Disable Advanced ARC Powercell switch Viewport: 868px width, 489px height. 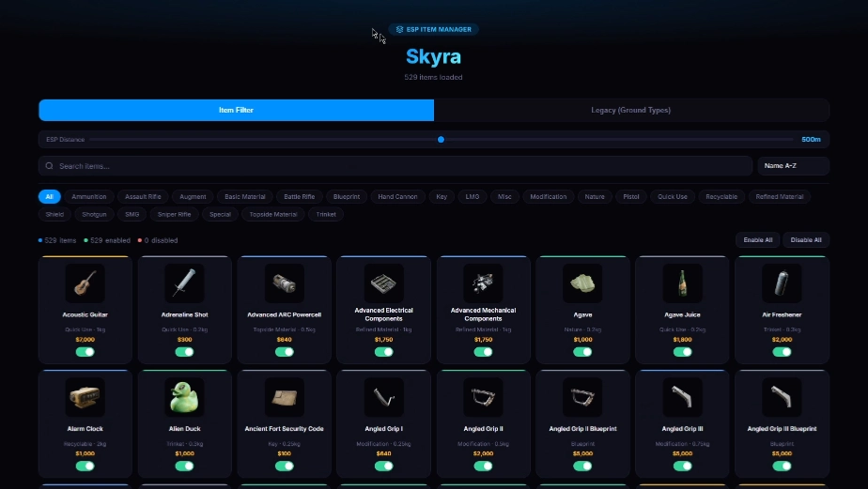(x=284, y=352)
